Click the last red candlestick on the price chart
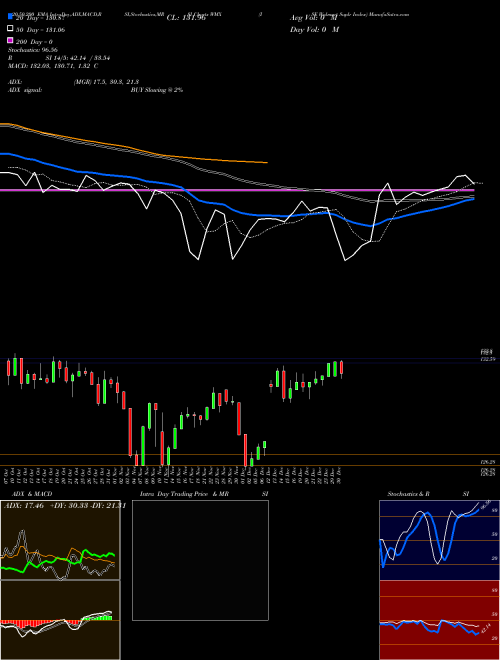 tap(341, 369)
